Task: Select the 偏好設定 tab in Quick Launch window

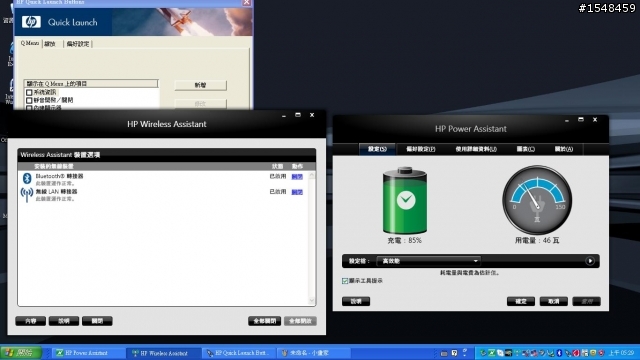Action: [78, 44]
